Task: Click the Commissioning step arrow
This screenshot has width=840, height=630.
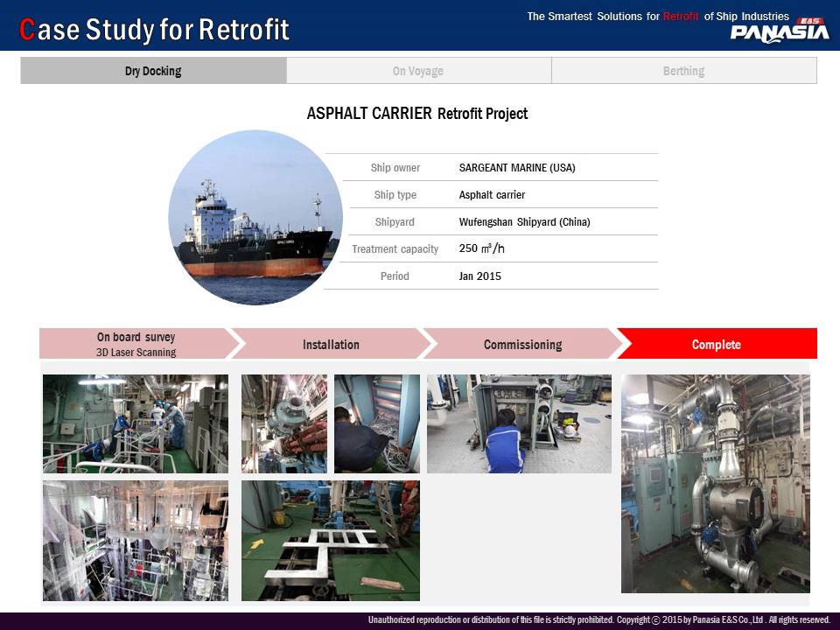Action: 523,344
